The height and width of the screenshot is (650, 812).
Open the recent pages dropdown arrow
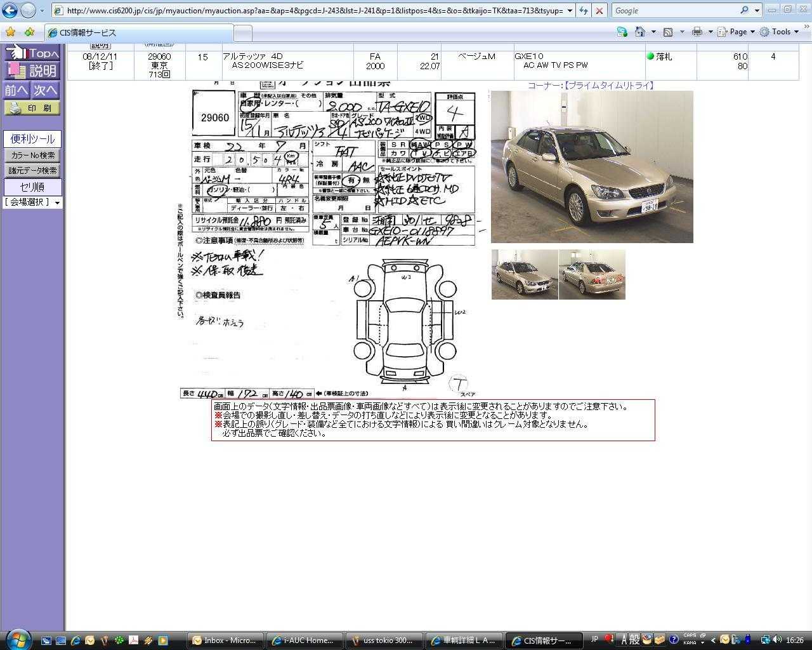tap(43, 11)
